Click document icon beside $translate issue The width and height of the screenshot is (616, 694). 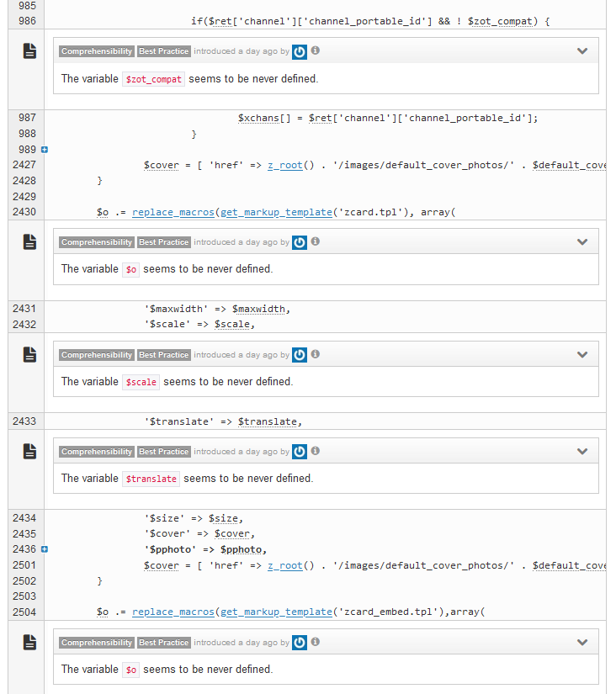coord(29,452)
